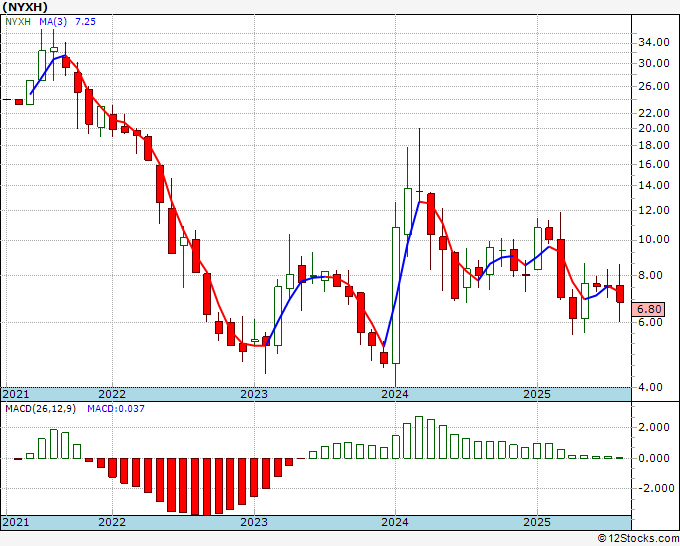Click the MA(3) indicator label

coord(53,22)
